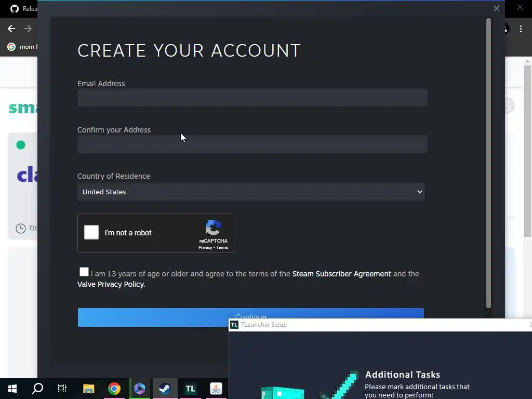This screenshot has height=399, width=532.
Task: Open the reCAPTCHA Privacy link
Action: point(205,248)
